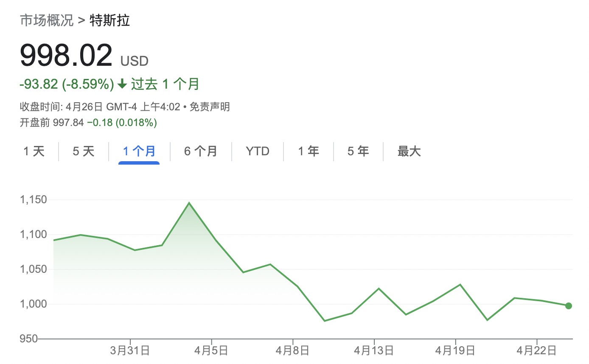Click the 998.02 price figure
Viewport: 589px width, 364px height.
click(x=66, y=55)
